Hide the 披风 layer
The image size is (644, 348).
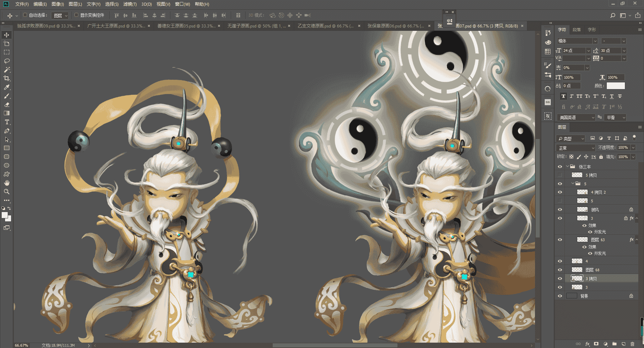tap(560, 209)
